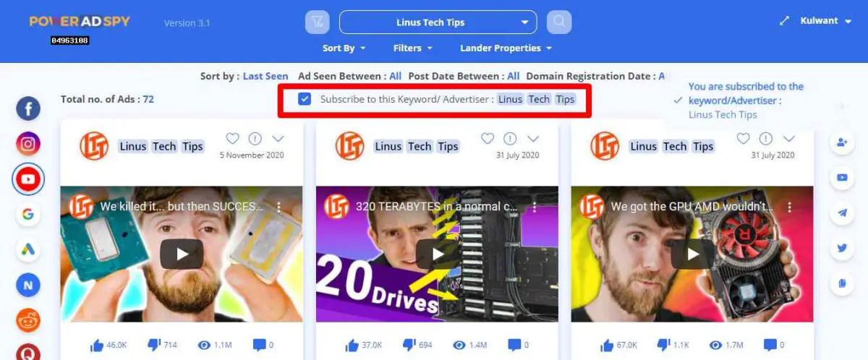
Task: Click the Last Seen sort link
Action: coord(265,76)
